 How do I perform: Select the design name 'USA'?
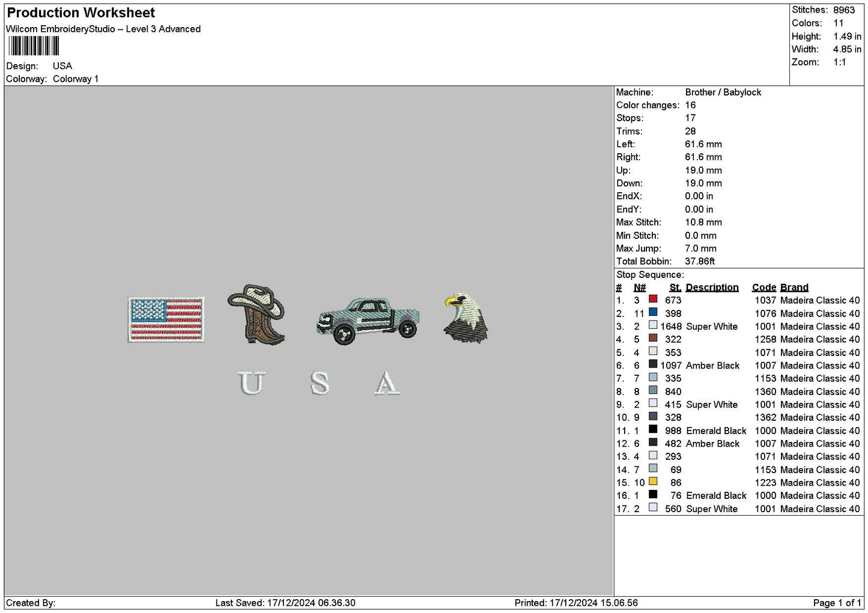[x=62, y=66]
